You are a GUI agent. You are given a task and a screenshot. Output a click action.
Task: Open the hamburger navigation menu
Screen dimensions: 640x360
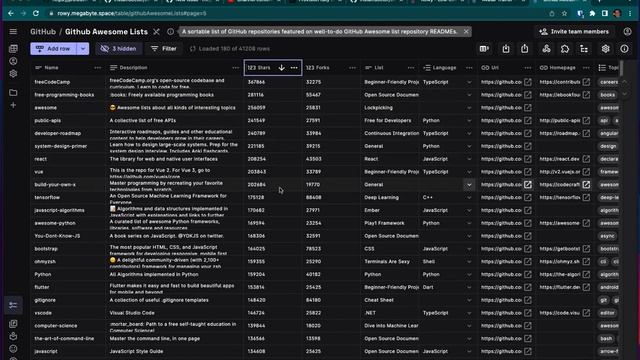[x=13, y=31]
